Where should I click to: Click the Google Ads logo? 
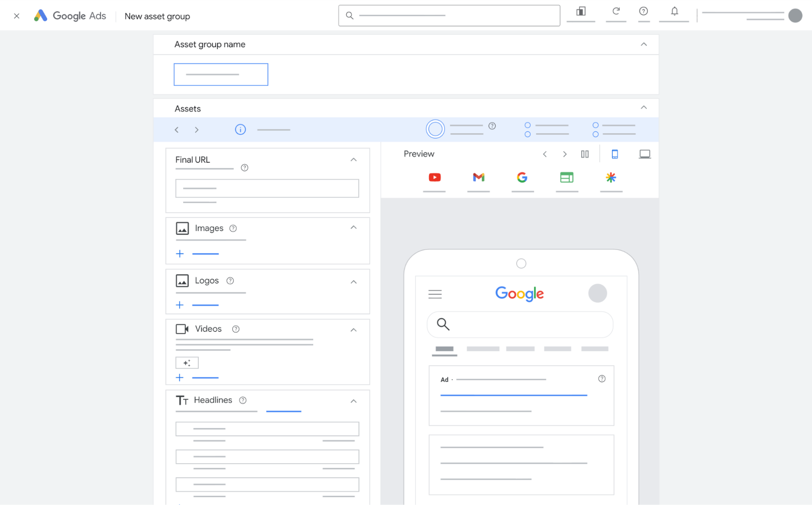pos(70,16)
